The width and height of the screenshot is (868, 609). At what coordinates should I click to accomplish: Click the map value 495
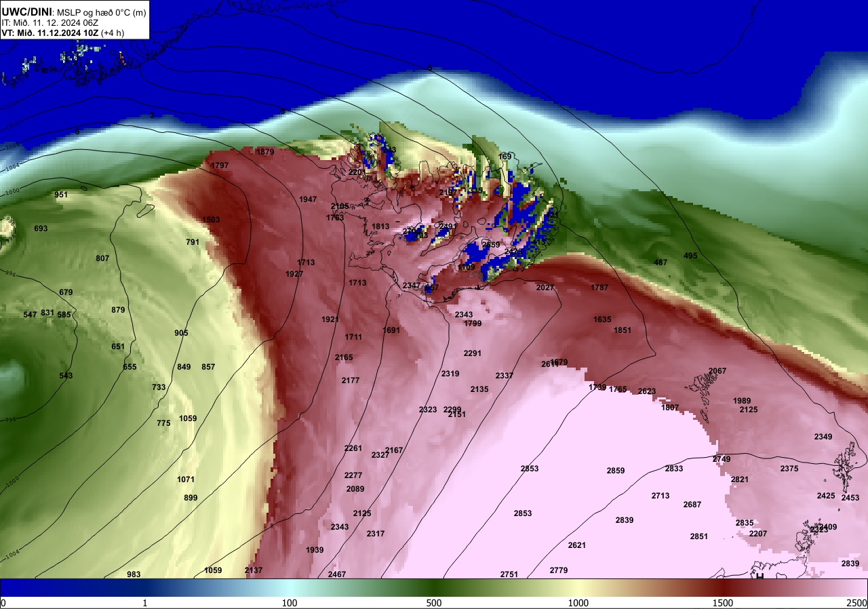coord(690,256)
